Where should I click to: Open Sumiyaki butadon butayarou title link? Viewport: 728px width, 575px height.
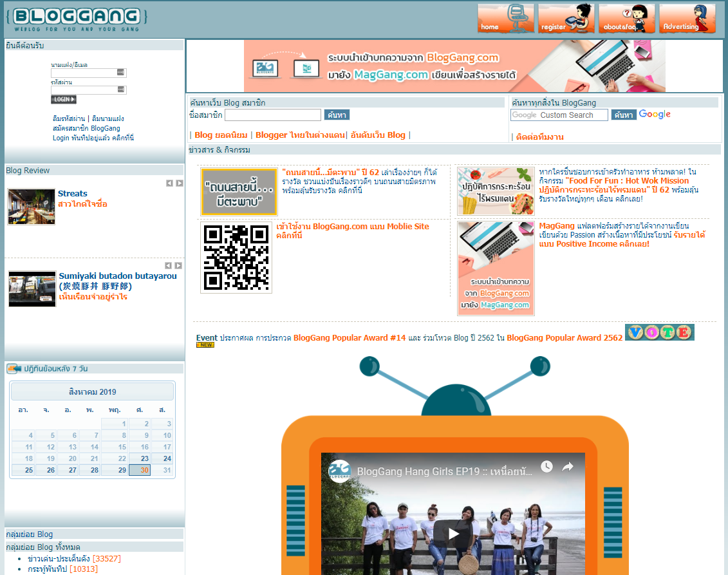[x=117, y=281]
